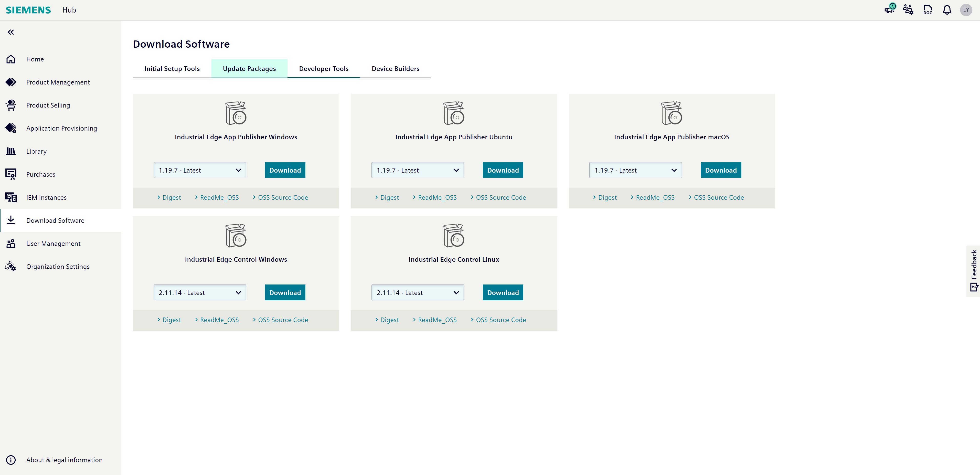Click Edge Control Windows package icon
The height and width of the screenshot is (475, 980).
[236, 236]
